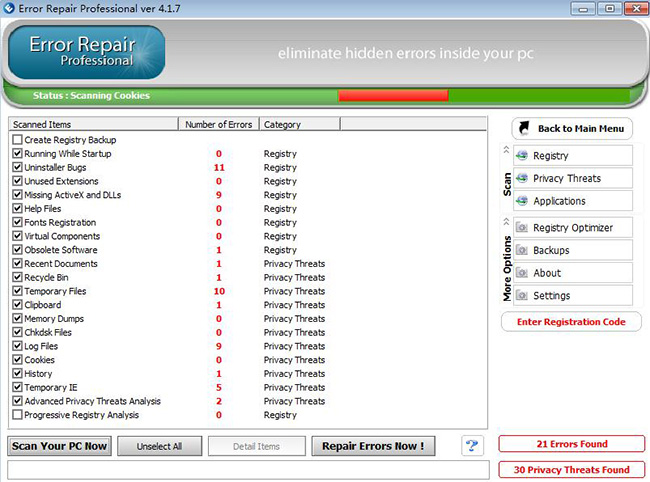Toggle Chkdsk Files checkbox
Image resolution: width=650 pixels, height=482 pixels.
coord(17,332)
